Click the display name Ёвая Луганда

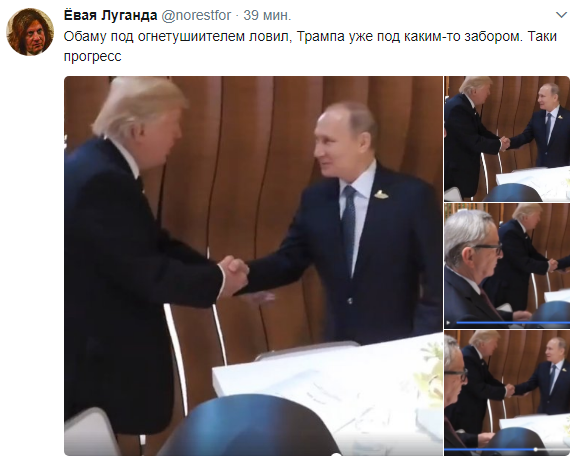point(110,15)
